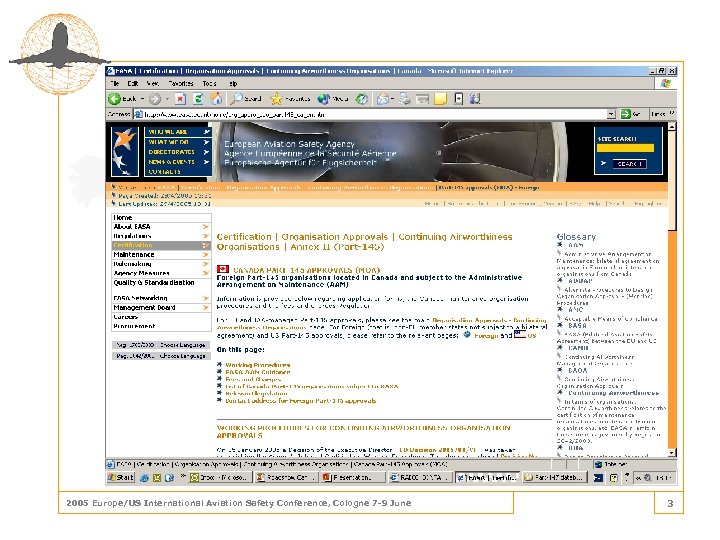Click in the yellow Site Search input field
The width and height of the screenshot is (720, 540).
pyautogui.click(x=625, y=148)
